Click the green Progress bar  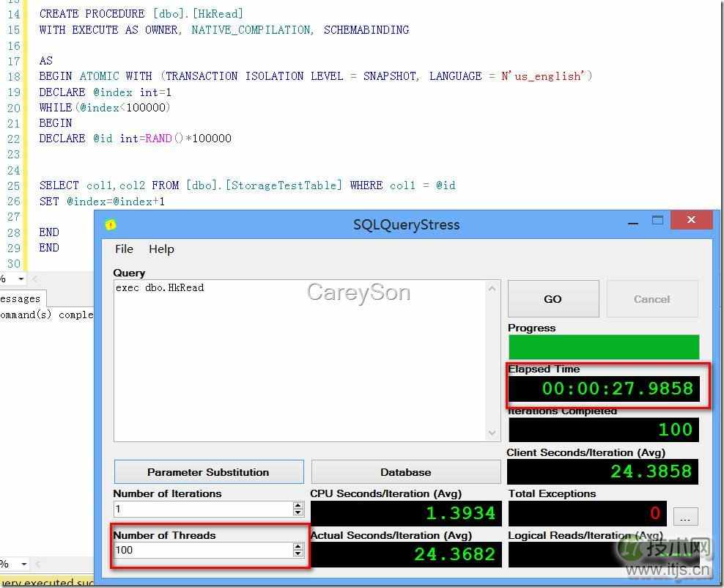(603, 347)
